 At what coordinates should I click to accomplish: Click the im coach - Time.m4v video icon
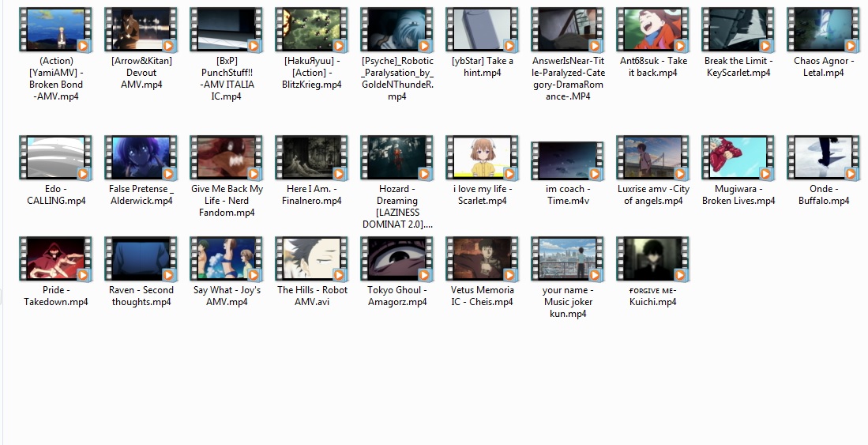(567, 160)
